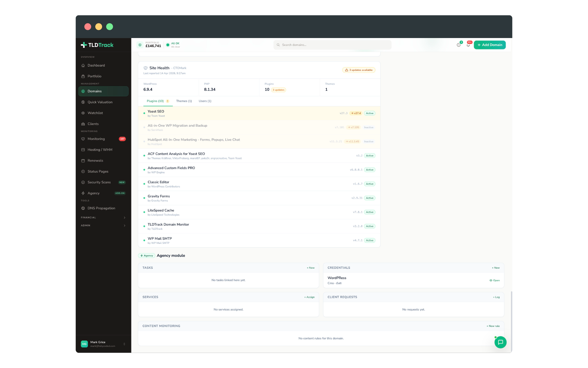
Task: Open the help circle icon with badge 3
Action: pos(459,45)
